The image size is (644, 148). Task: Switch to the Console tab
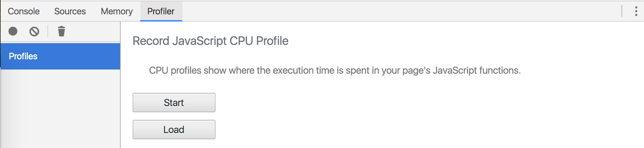[x=24, y=11]
